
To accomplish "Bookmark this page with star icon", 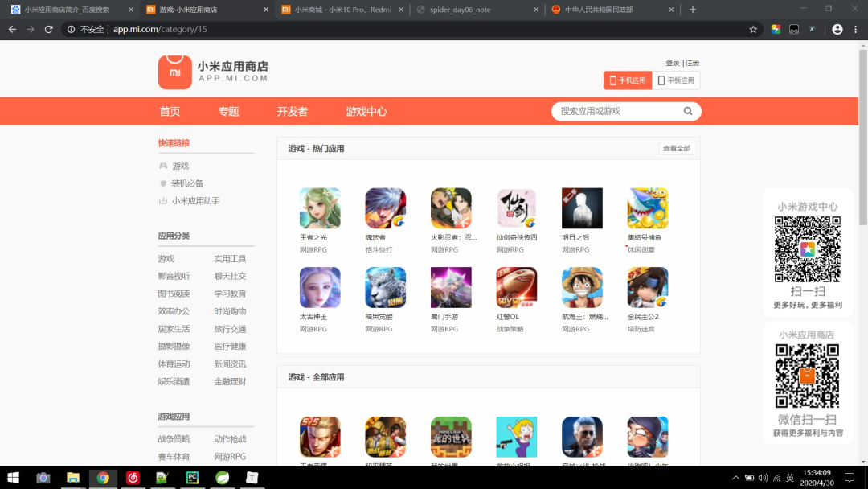I will click(x=753, y=29).
